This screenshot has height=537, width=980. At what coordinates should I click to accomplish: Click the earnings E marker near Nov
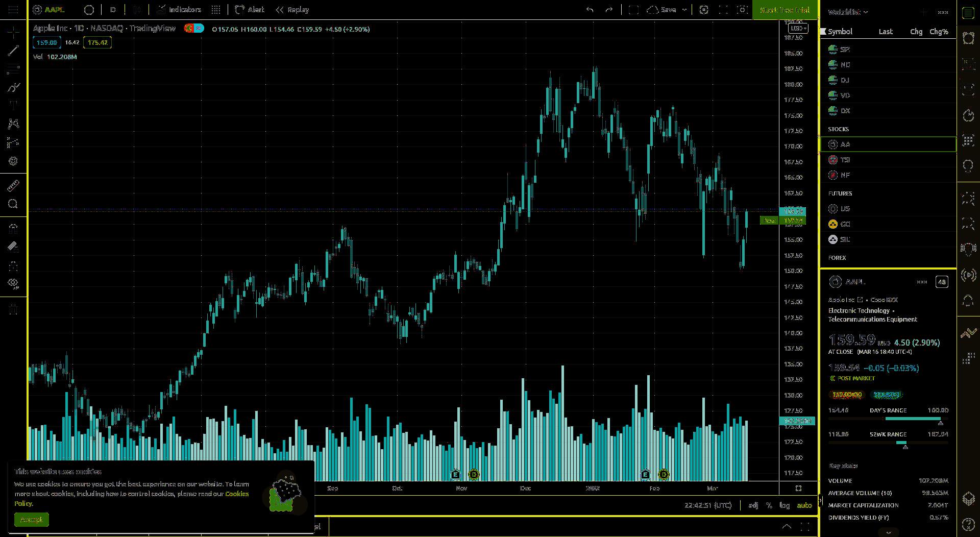pyautogui.click(x=455, y=475)
